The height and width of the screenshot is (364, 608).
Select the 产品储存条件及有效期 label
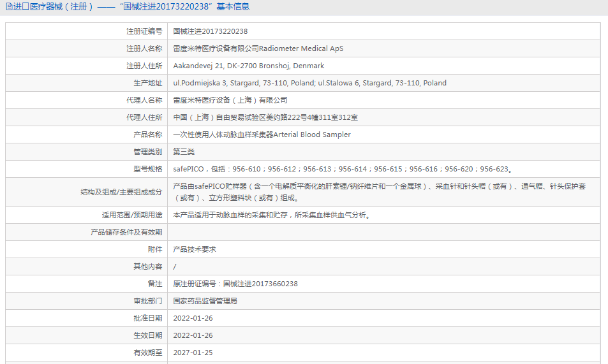click(x=126, y=232)
